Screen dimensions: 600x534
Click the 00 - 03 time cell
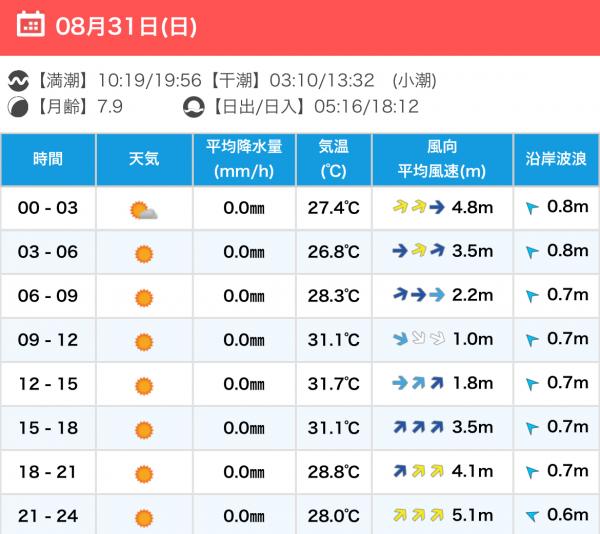click(48, 208)
